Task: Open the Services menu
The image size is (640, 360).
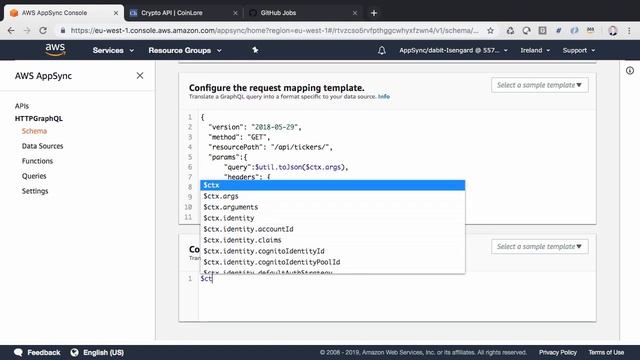Action: [113, 50]
